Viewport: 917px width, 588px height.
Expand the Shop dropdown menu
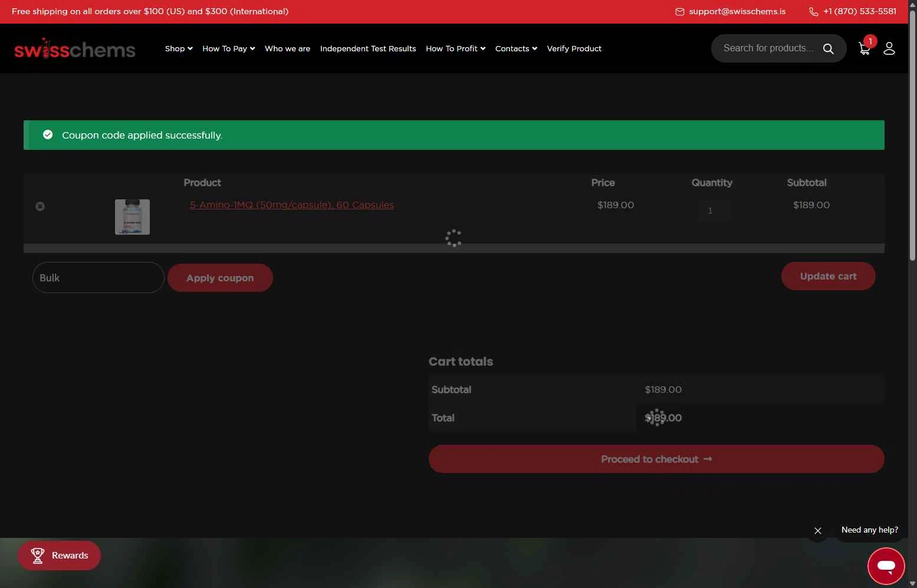(x=179, y=49)
